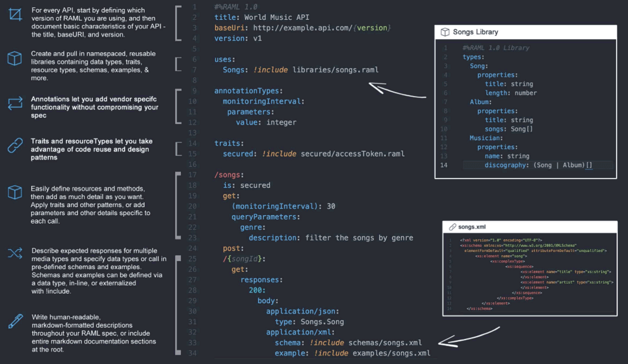Select the chain link icon next to traits description
628x364 pixels.
[x=16, y=144]
